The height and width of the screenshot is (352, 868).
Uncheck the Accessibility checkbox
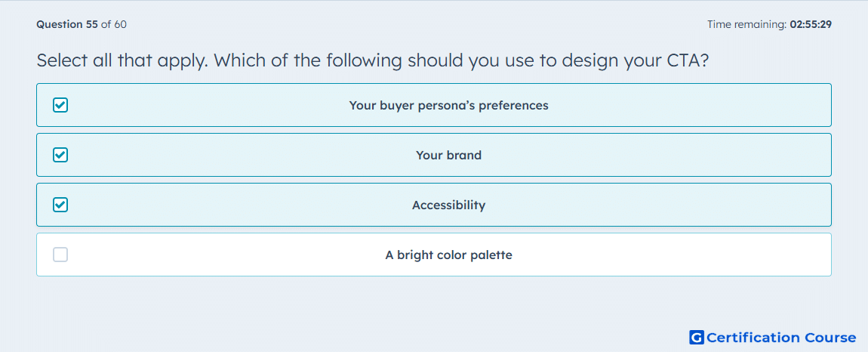(x=60, y=205)
